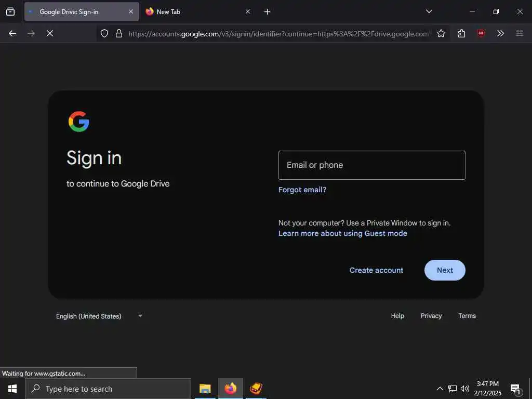Click the Email or phone field
The width and height of the screenshot is (532, 399).
(x=372, y=165)
